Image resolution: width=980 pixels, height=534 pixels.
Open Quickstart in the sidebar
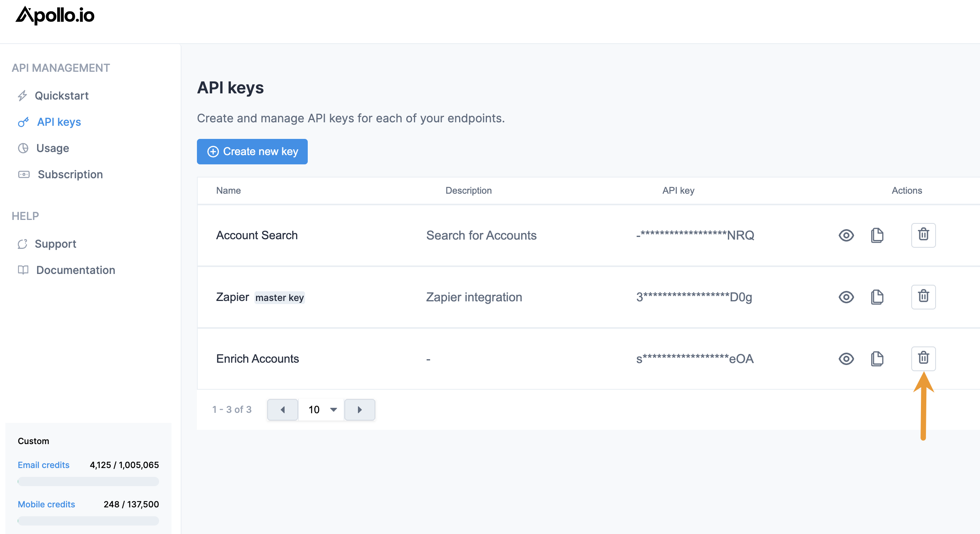pos(62,96)
